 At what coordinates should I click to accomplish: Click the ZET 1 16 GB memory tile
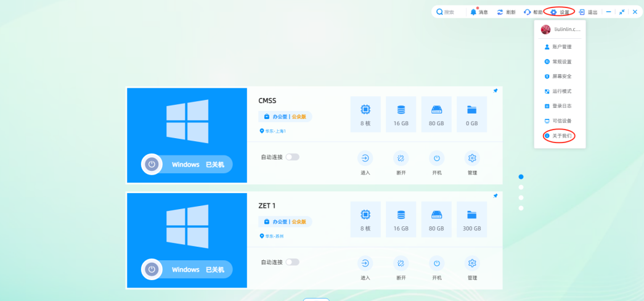401,219
